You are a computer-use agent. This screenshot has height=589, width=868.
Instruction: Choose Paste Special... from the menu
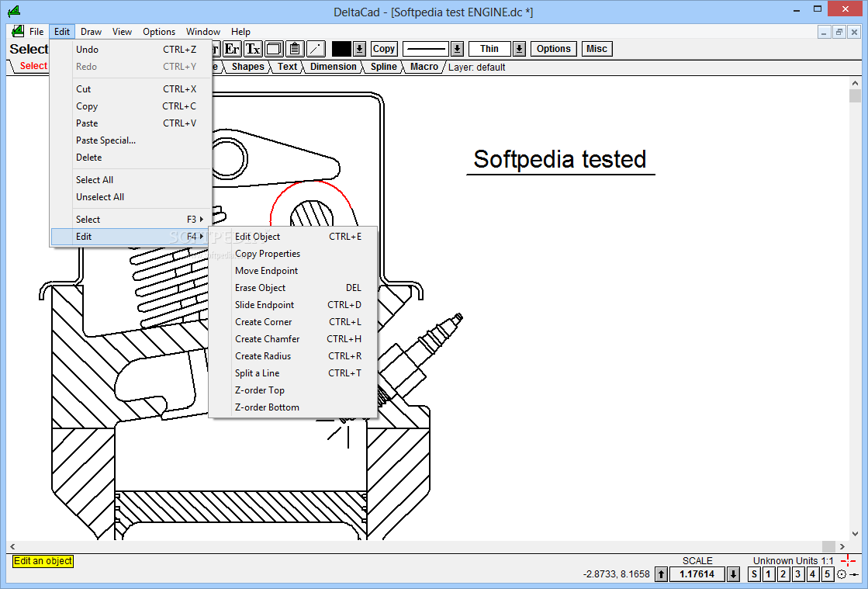(130, 140)
